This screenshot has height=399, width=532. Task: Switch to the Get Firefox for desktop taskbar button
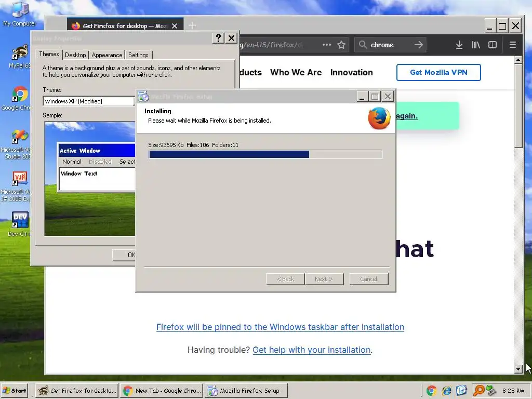click(x=77, y=391)
